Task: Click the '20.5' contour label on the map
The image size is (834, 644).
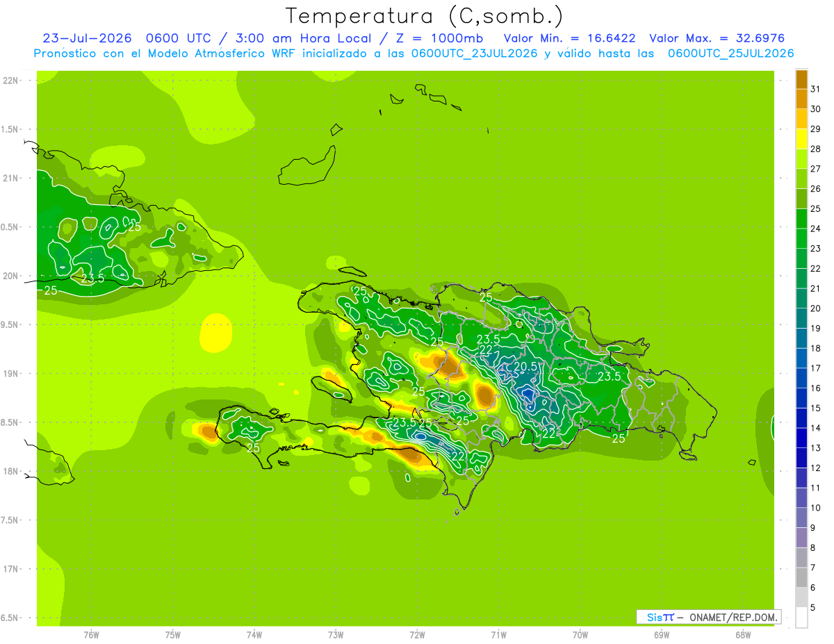Action: coord(525,367)
